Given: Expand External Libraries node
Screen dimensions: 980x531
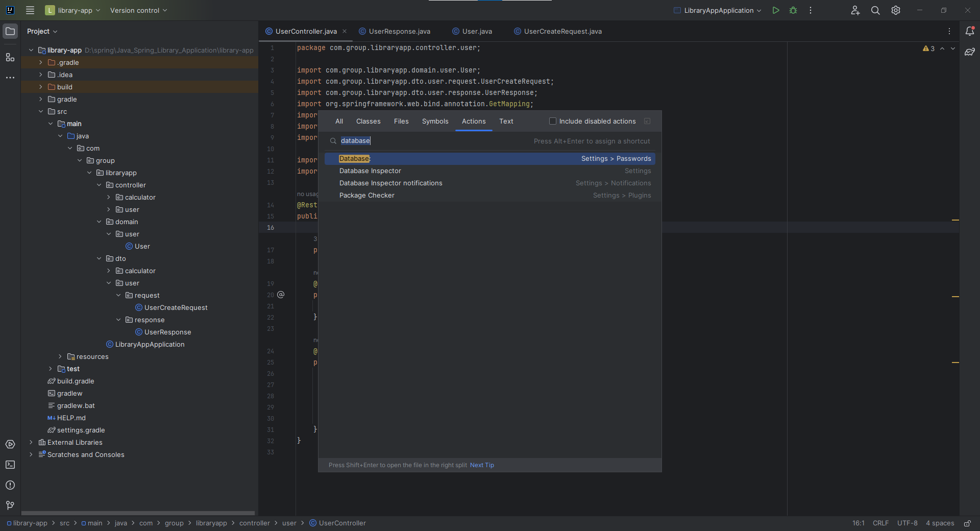Looking at the screenshot, I should 31,442.
